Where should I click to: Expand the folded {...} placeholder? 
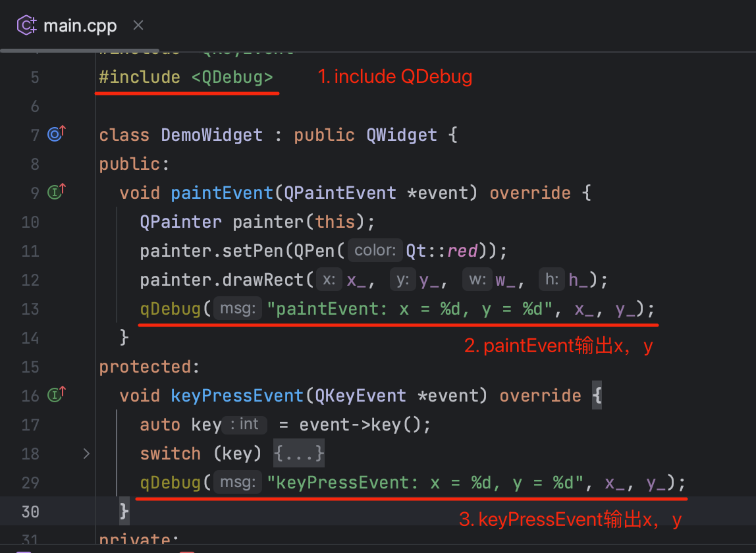coord(299,453)
